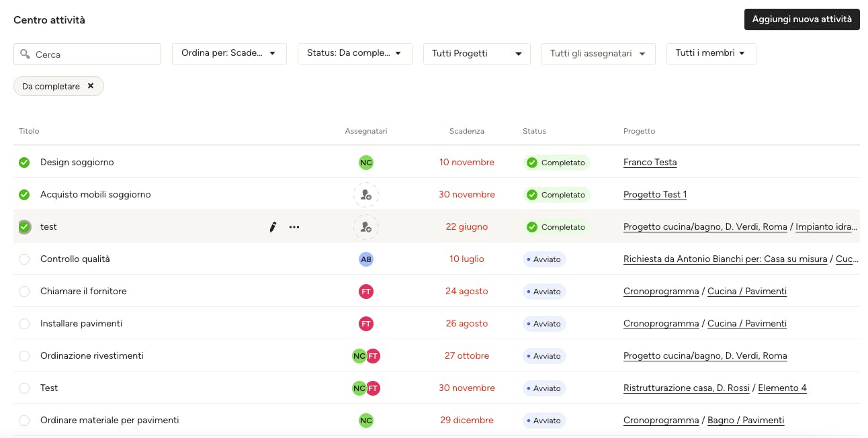868x438 pixels.
Task: Click the add-assignee icon on "test" row
Action: (366, 227)
